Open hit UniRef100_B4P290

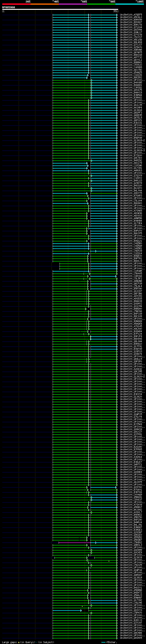131,520
